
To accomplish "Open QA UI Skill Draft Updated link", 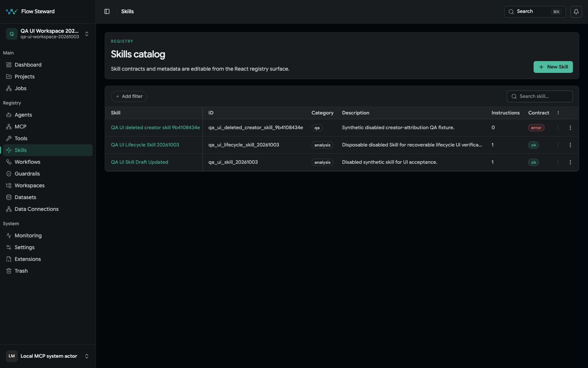I will point(140,162).
